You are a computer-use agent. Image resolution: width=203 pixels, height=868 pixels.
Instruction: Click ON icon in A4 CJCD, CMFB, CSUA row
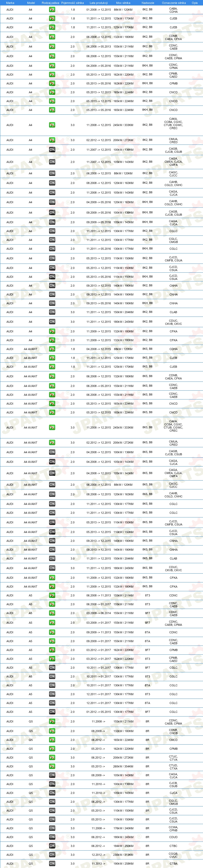(x=52, y=258)
